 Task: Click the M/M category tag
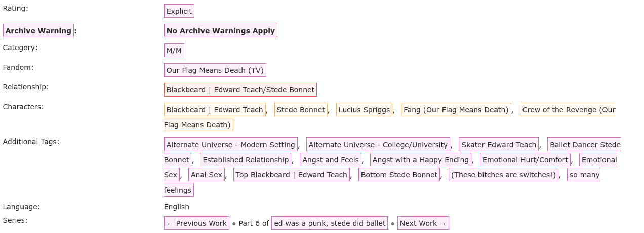coord(174,51)
